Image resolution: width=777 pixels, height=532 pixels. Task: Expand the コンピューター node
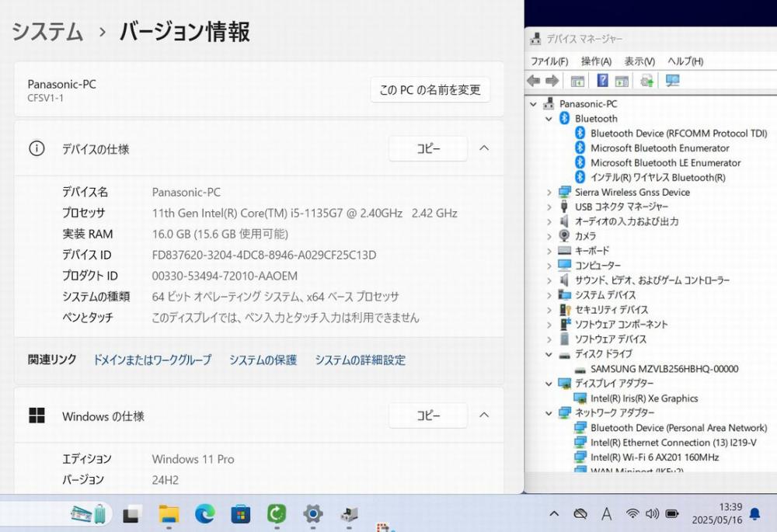[x=549, y=266]
